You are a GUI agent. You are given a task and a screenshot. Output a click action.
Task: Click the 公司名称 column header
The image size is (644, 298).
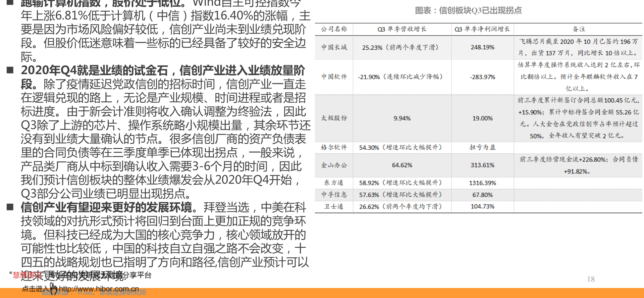[x=334, y=29]
